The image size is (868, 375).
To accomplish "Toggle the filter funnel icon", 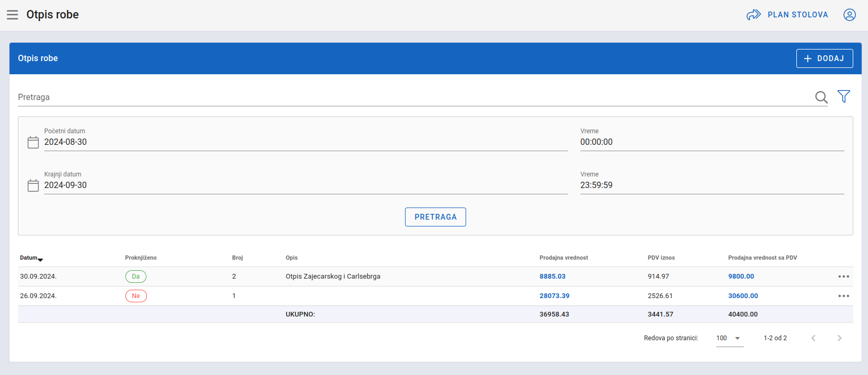I will click(844, 96).
